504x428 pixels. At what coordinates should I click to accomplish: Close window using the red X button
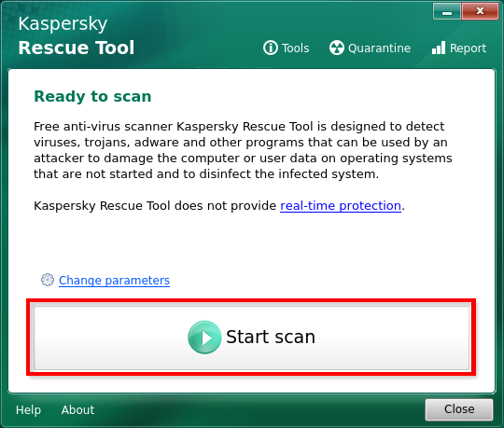[x=480, y=11]
